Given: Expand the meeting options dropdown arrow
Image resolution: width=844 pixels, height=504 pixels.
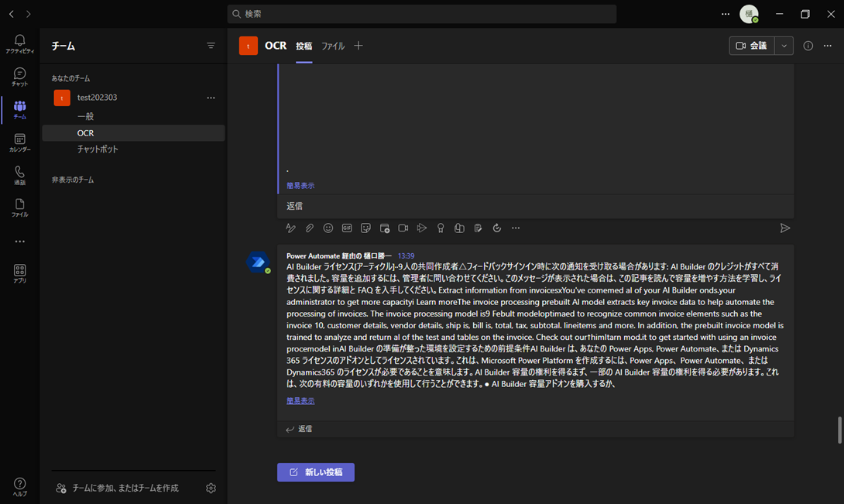Looking at the screenshot, I should pos(784,46).
